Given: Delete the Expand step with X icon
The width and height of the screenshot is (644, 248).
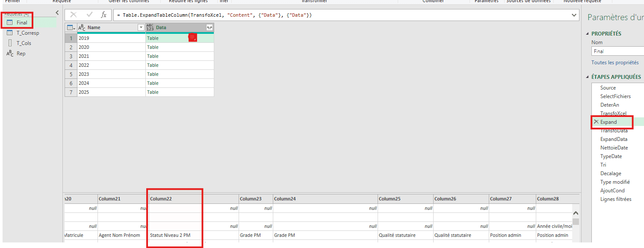Looking at the screenshot, I should pos(596,122).
